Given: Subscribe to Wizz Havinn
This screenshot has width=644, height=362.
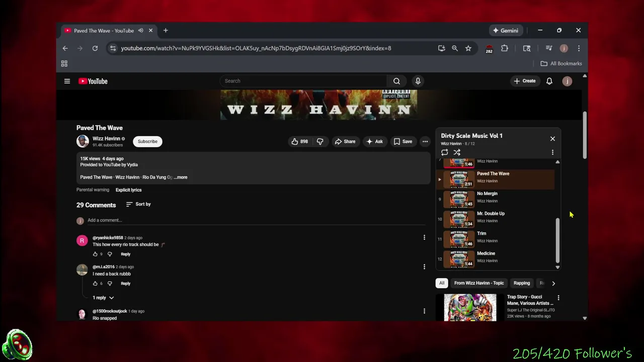Looking at the screenshot, I should coord(147,141).
